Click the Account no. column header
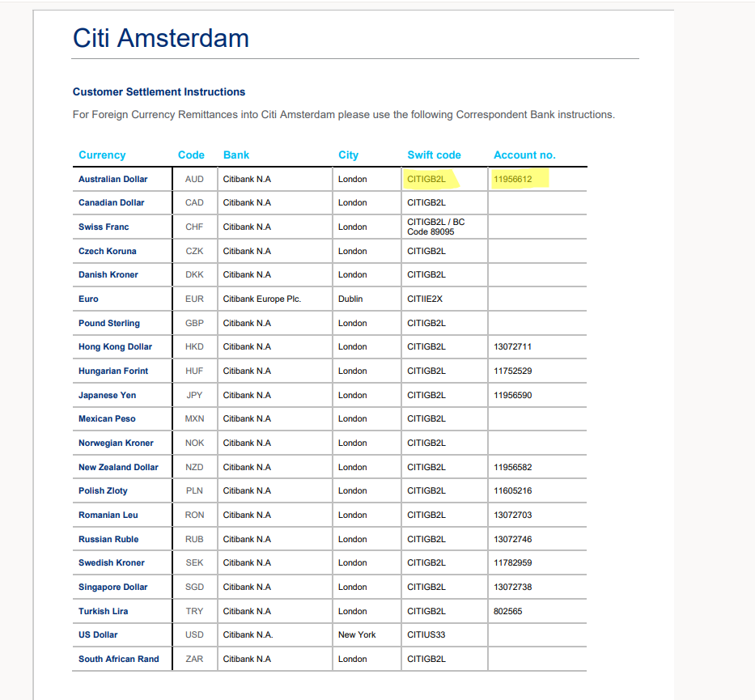This screenshot has width=755, height=700. point(524,155)
